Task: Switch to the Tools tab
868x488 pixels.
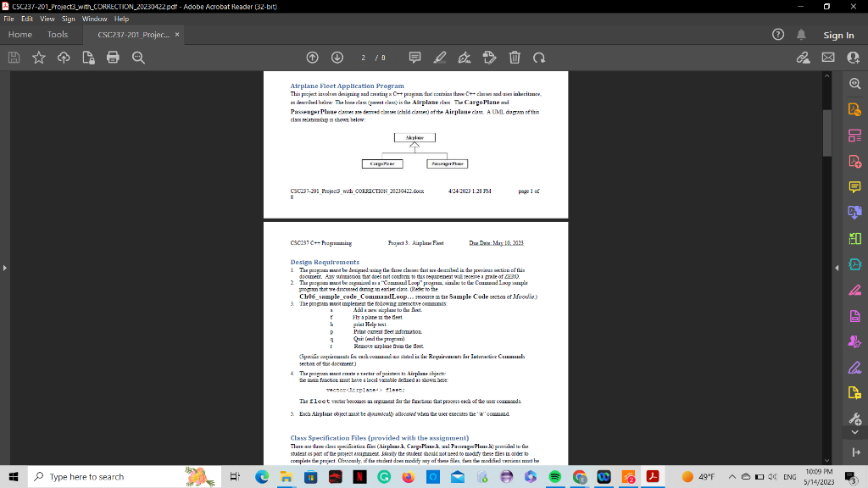Action: (x=58, y=34)
